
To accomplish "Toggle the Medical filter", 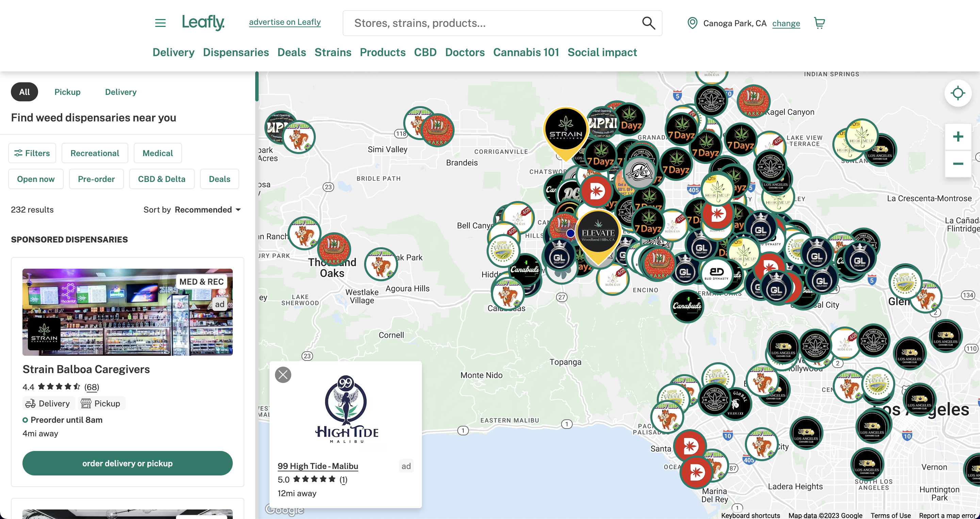I will [158, 153].
